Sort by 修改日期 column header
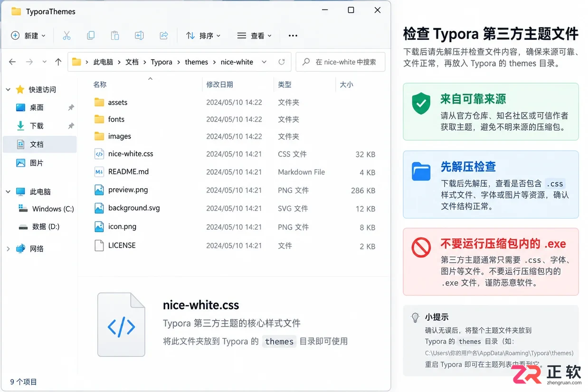The height and width of the screenshot is (392, 588). [x=219, y=84]
